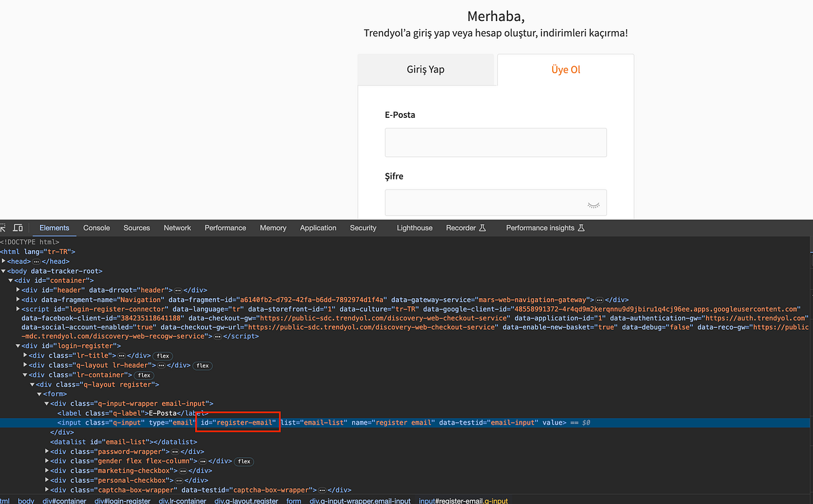Select the Giriş Yap tab
813x504 pixels.
click(425, 70)
